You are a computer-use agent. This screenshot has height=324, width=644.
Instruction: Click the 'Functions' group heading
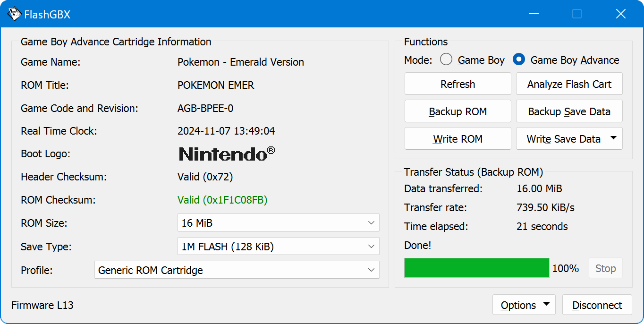[x=426, y=42]
